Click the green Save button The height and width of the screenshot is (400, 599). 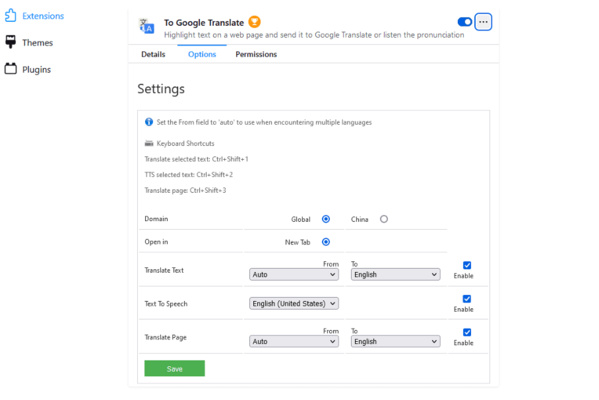(175, 368)
